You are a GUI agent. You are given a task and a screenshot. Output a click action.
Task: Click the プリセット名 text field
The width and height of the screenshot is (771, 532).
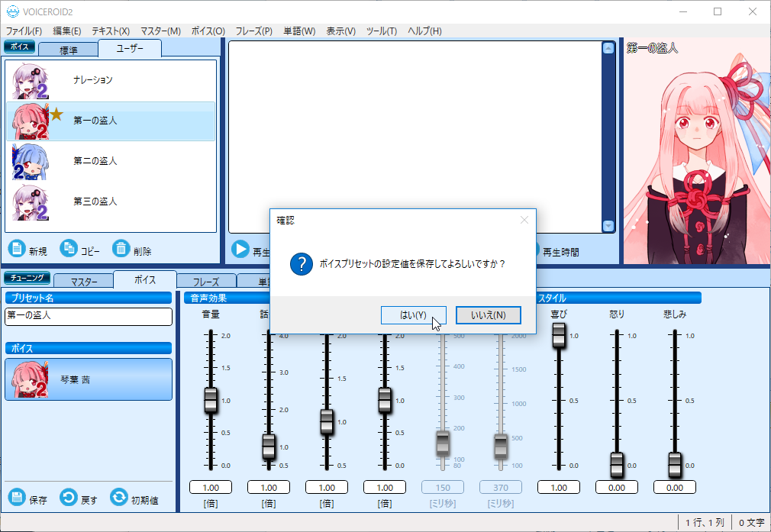click(89, 316)
